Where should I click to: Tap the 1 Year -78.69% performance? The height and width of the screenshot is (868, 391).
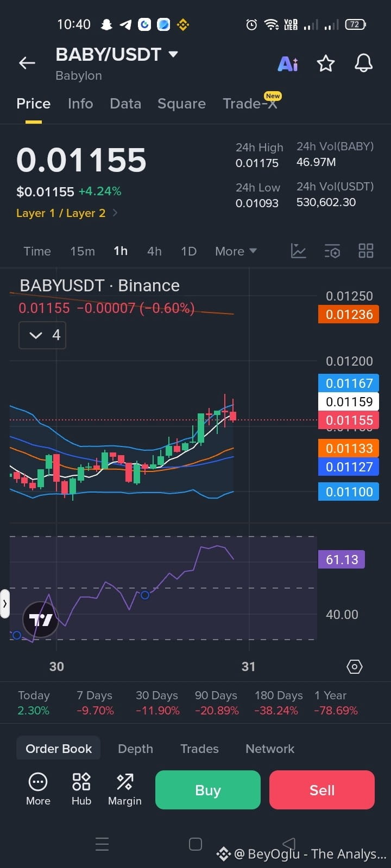click(x=336, y=703)
